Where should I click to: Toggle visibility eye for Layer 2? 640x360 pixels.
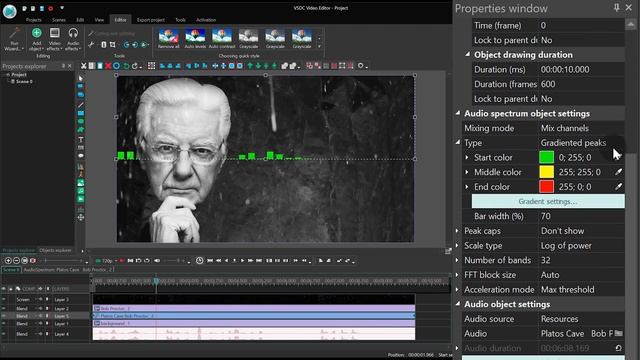(4, 308)
